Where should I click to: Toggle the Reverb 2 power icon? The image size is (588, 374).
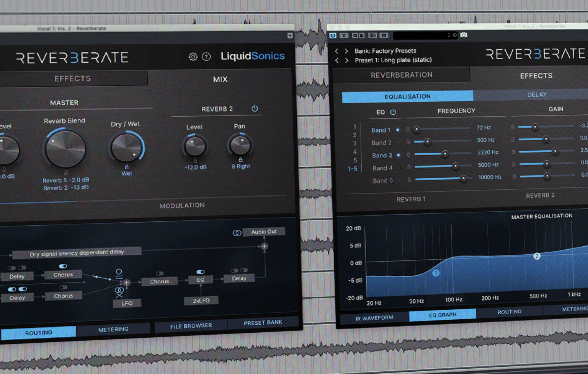pos(255,108)
